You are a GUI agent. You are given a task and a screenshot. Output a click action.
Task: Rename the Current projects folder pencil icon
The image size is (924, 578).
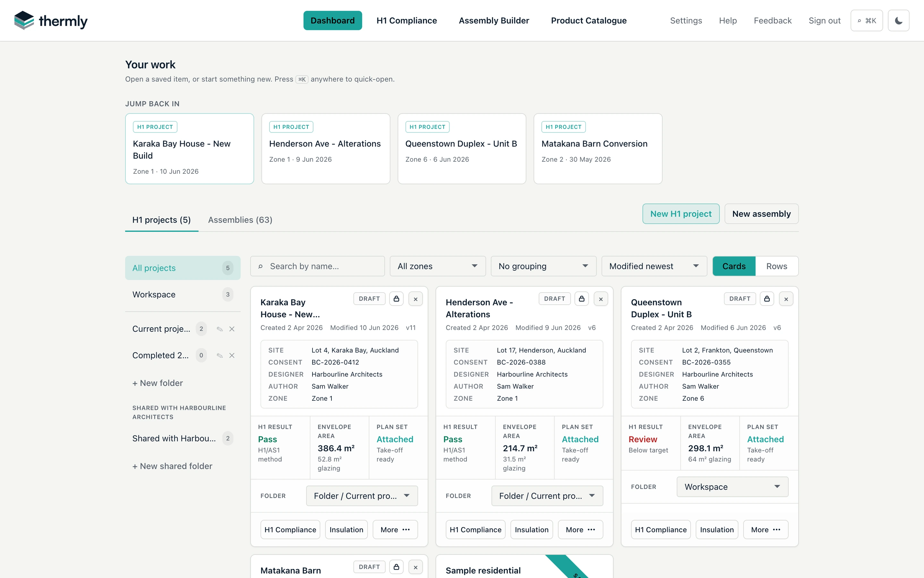(219, 329)
